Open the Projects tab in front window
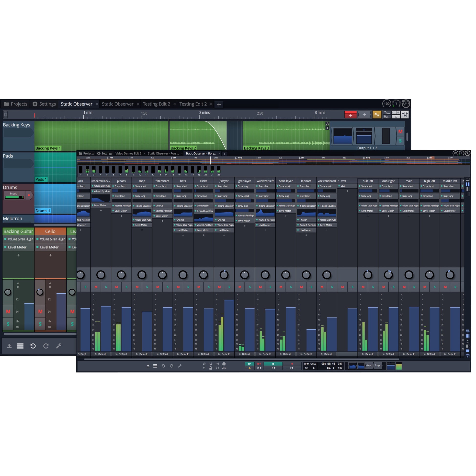Screen dimensions: 476x476 tap(86, 154)
